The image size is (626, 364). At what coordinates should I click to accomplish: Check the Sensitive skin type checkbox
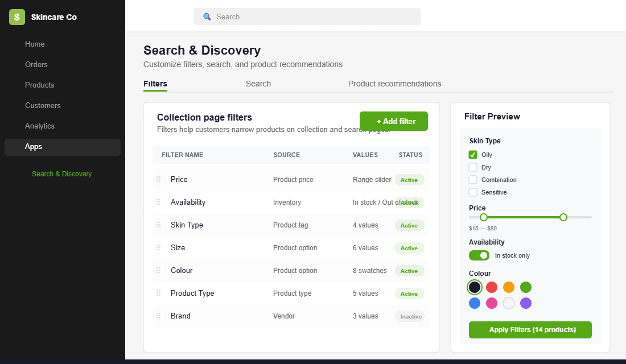pyautogui.click(x=472, y=192)
